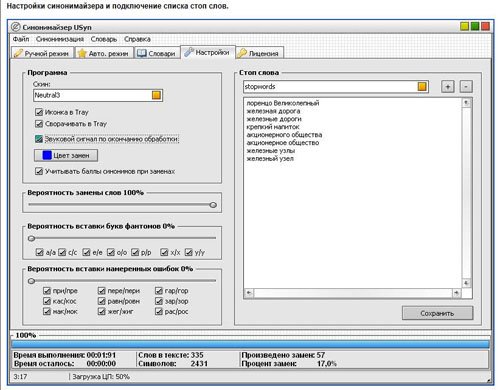Viewport: 500px width, 390px height.
Task: Select stop word 'железные узлы'
Action: coord(271,151)
